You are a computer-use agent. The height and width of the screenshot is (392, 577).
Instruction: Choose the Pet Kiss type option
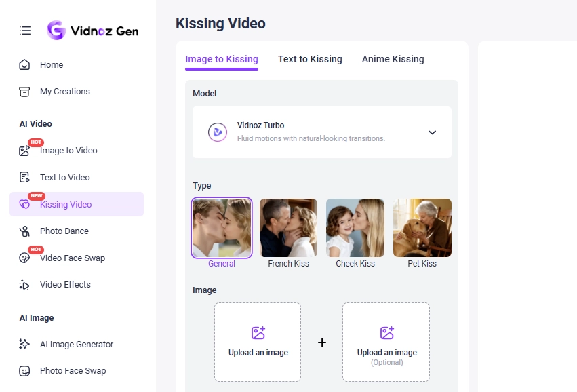[422, 227]
